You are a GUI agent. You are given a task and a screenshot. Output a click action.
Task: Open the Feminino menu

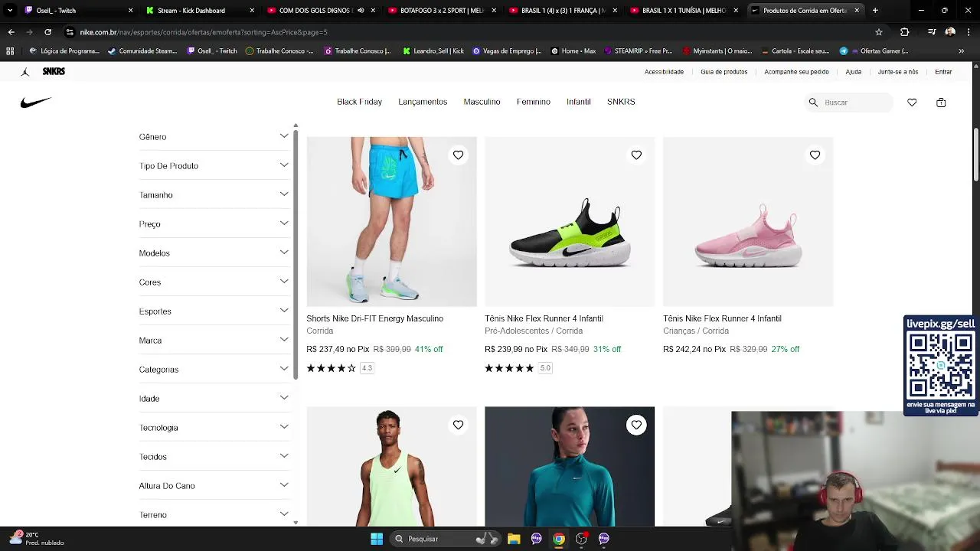[x=534, y=102]
